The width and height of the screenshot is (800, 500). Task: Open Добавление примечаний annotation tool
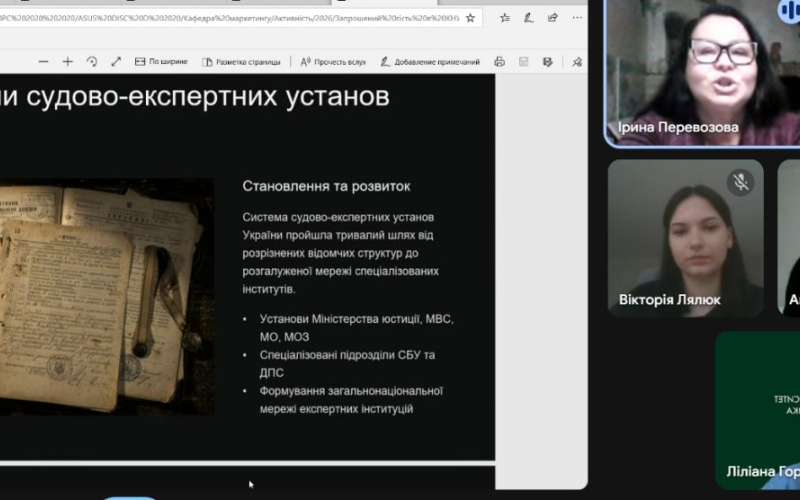point(430,62)
